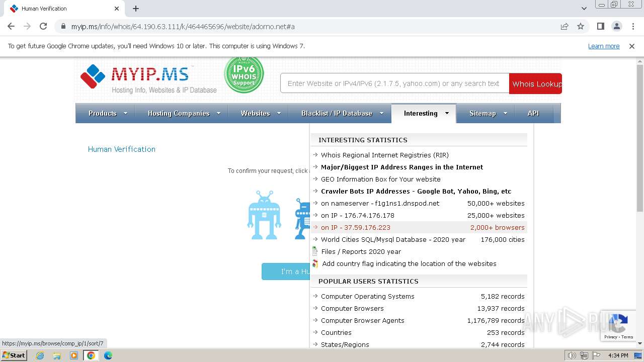Open Major/Biggest IP Address Ranges in the Internet

point(401,167)
